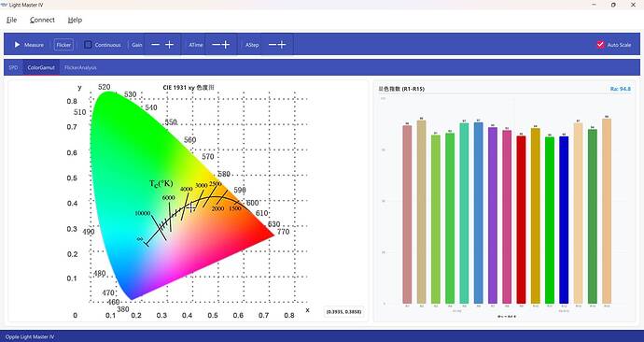Decrease ATime with the minus icon
This screenshot has width=644, height=342.
tap(216, 45)
